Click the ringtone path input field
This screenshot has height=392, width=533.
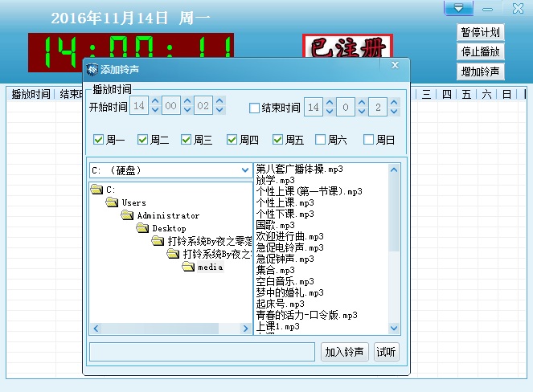[x=202, y=352]
